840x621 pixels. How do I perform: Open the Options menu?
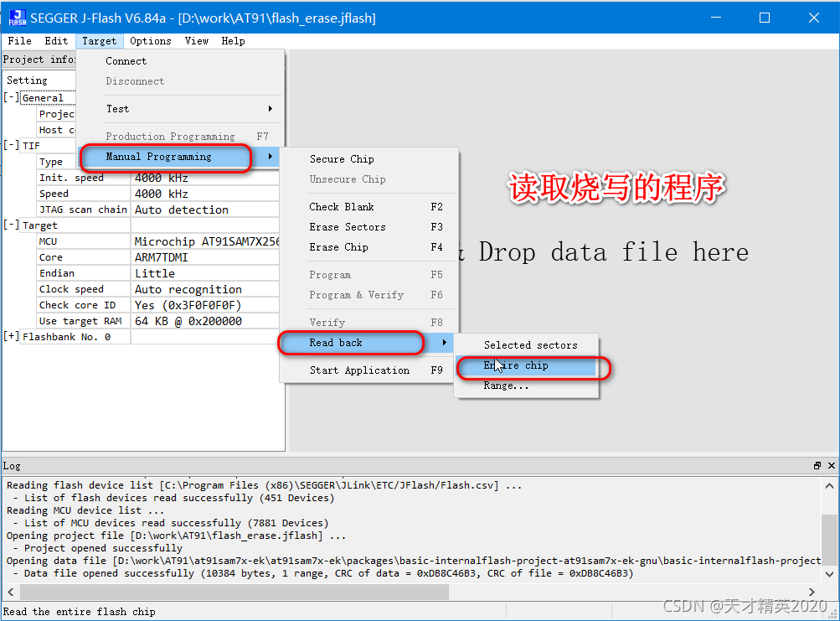151,41
